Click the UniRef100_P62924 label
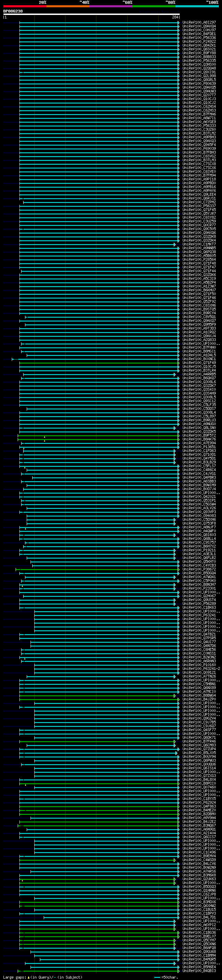Viewport: 222px width, 980px height. (199, 803)
